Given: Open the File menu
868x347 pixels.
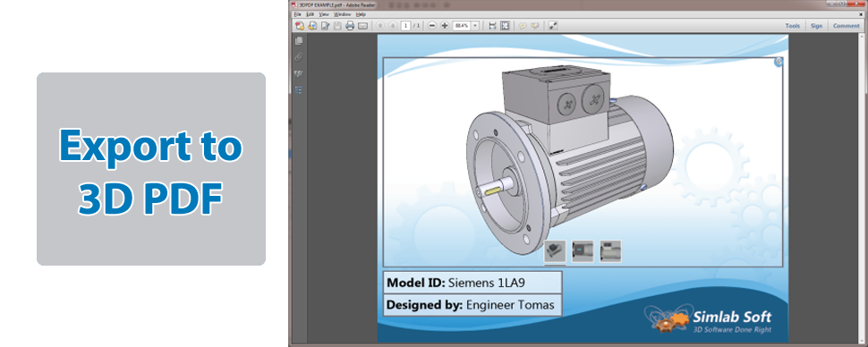Looking at the screenshot, I should 297,13.
